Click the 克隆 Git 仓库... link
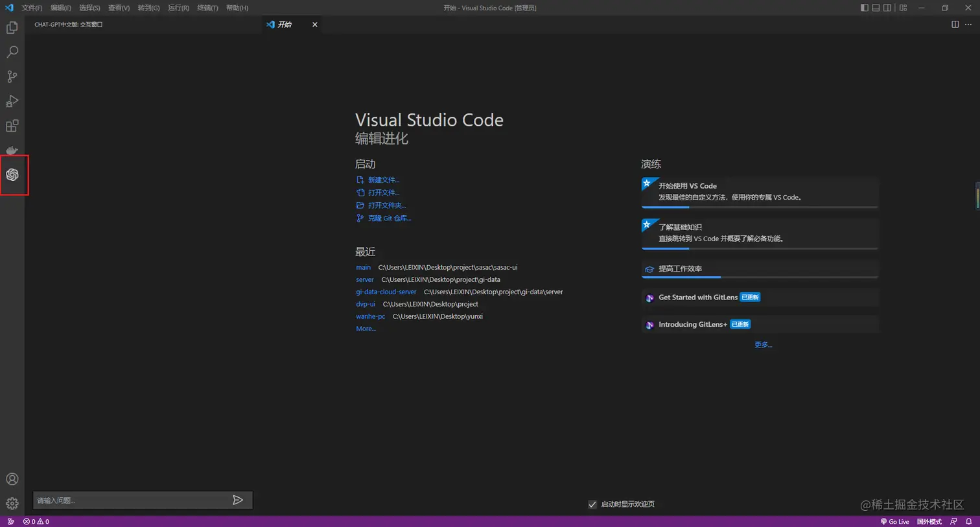This screenshot has height=527, width=980. (390, 218)
